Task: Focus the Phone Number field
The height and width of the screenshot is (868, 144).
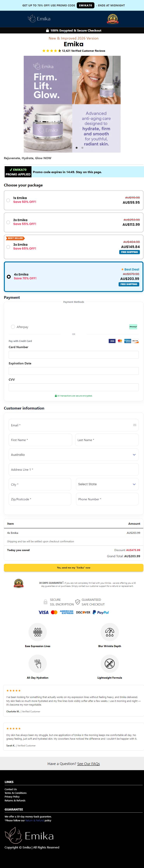Action: [x=107, y=499]
